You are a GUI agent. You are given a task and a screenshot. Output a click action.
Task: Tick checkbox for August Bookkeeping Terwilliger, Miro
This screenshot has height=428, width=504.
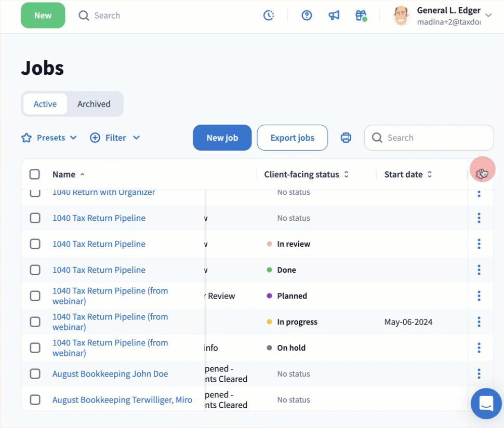tap(35, 400)
